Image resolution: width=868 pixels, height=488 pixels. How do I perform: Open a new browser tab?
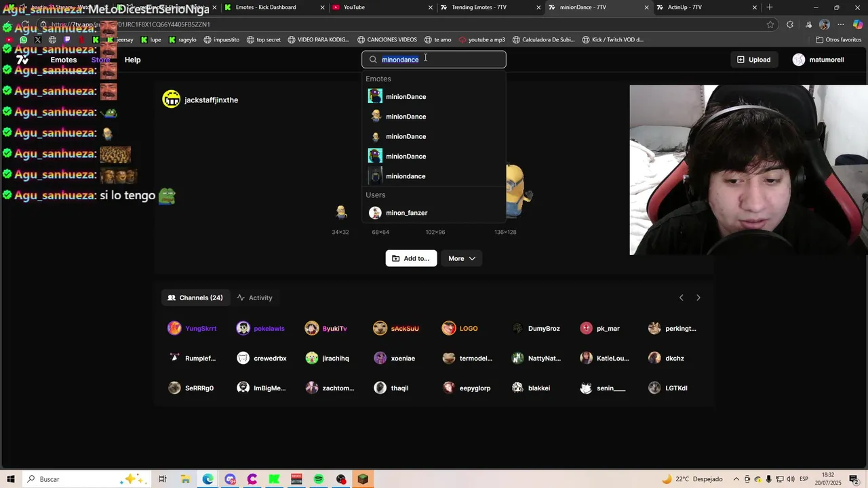coord(770,7)
